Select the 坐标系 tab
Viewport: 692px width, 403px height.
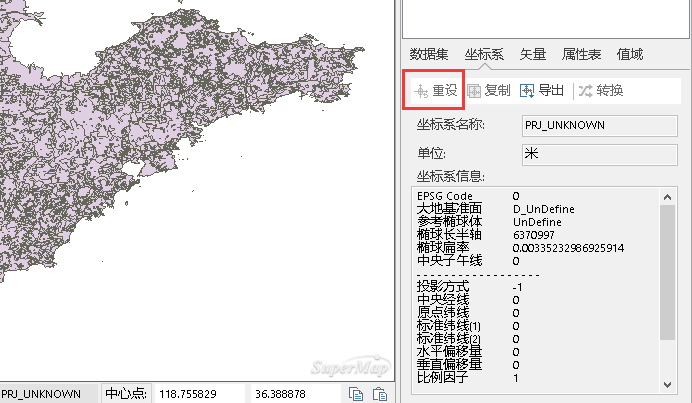point(484,55)
